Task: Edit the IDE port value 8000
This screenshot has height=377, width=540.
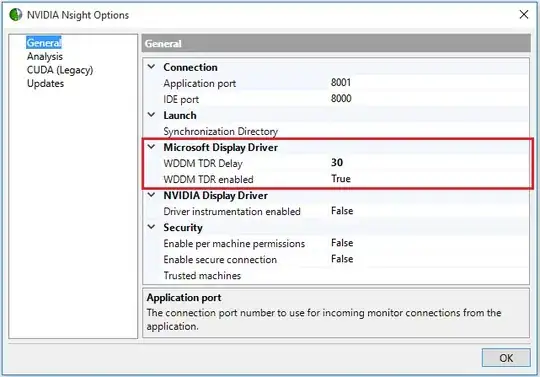Action: click(341, 98)
